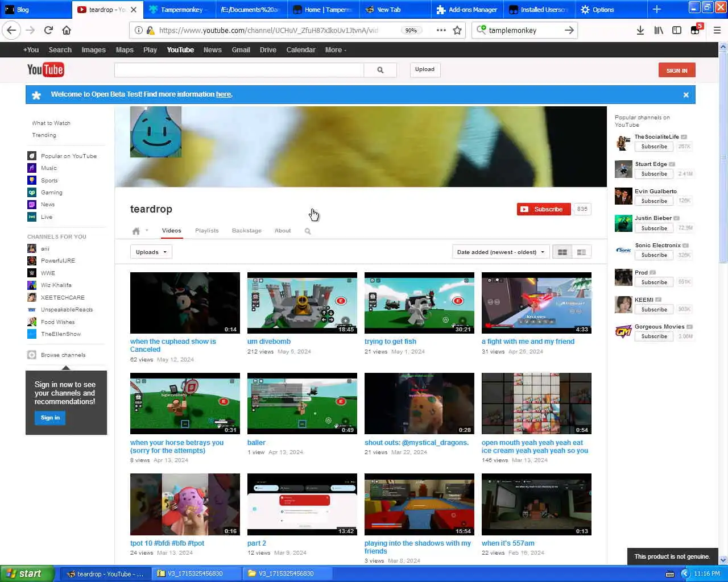This screenshot has height=582, width=728.
Task: Click the red SIGN IN button
Action: 677,70
